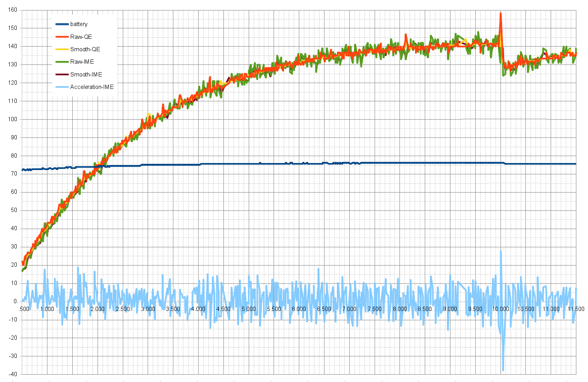Click the y-axis label 110
Image resolution: width=588 pixels, height=382 pixels.
pyautogui.click(x=12, y=101)
